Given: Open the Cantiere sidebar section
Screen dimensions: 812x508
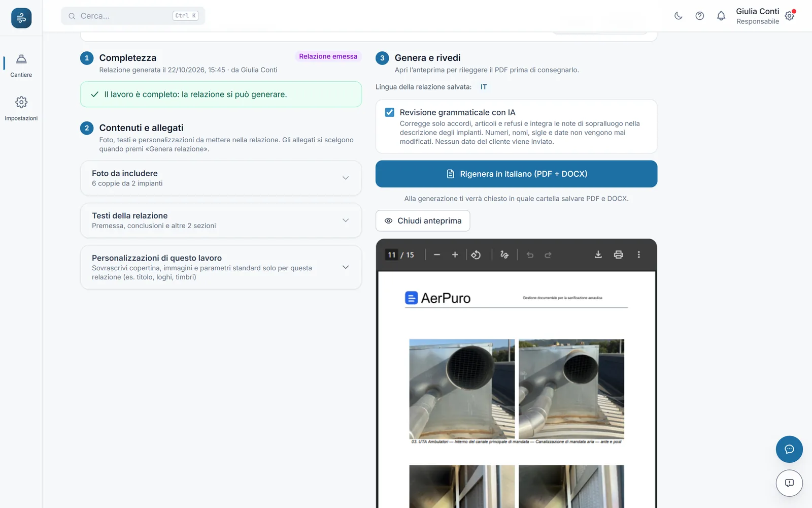Looking at the screenshot, I should (21, 66).
